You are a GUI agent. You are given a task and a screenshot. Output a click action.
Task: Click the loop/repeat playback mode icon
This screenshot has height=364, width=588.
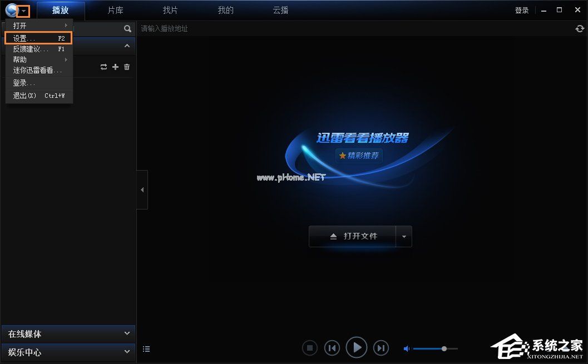pos(103,67)
